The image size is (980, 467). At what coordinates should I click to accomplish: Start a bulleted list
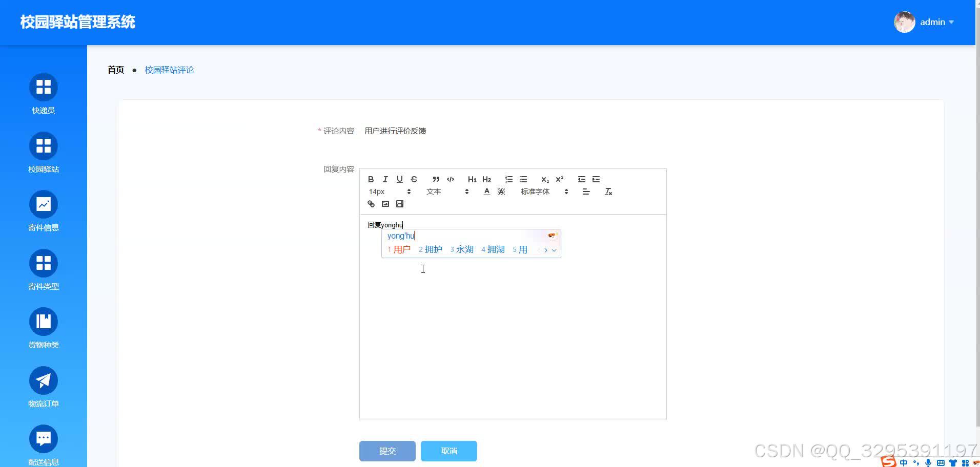click(x=523, y=179)
